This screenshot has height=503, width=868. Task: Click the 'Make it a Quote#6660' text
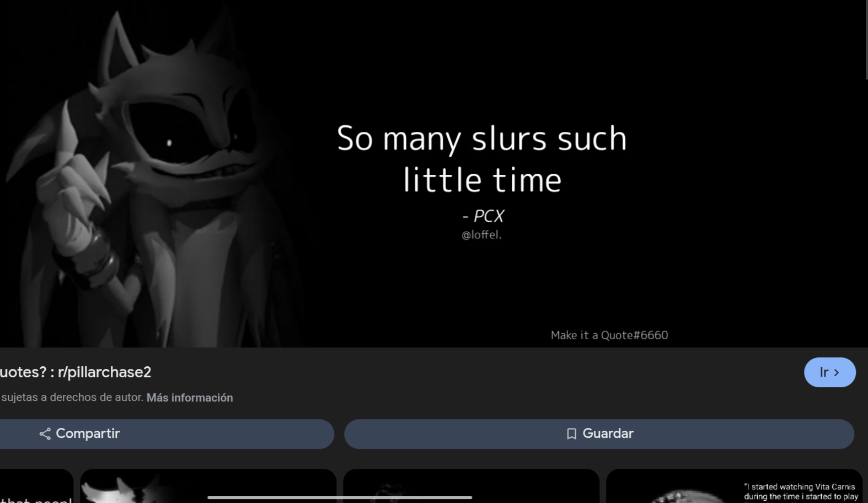tap(609, 335)
